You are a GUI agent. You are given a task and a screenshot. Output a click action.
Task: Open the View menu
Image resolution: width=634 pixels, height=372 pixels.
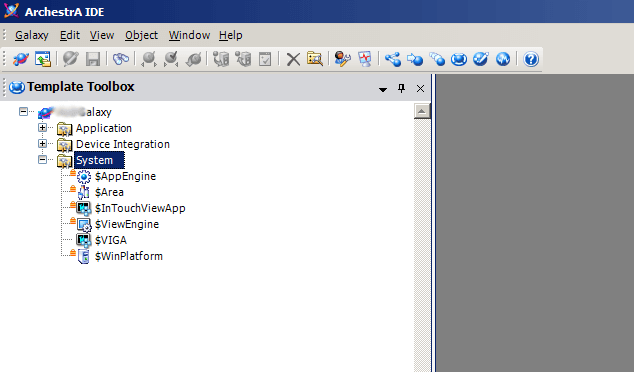tap(102, 36)
